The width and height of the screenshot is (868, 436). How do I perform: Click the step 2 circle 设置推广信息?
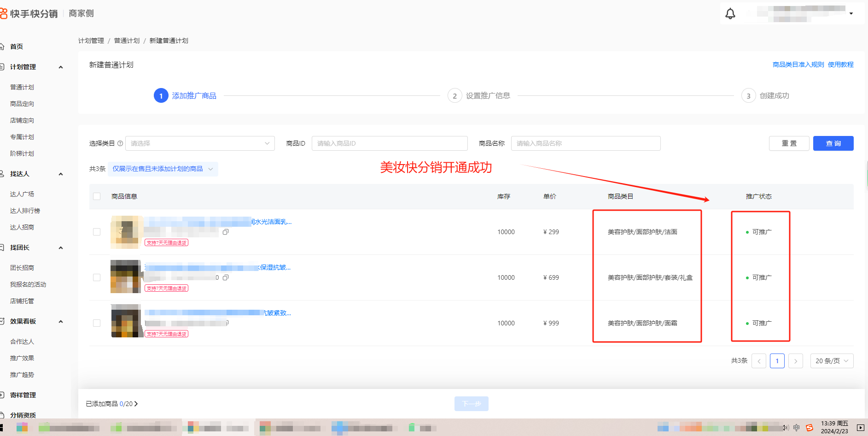[455, 96]
